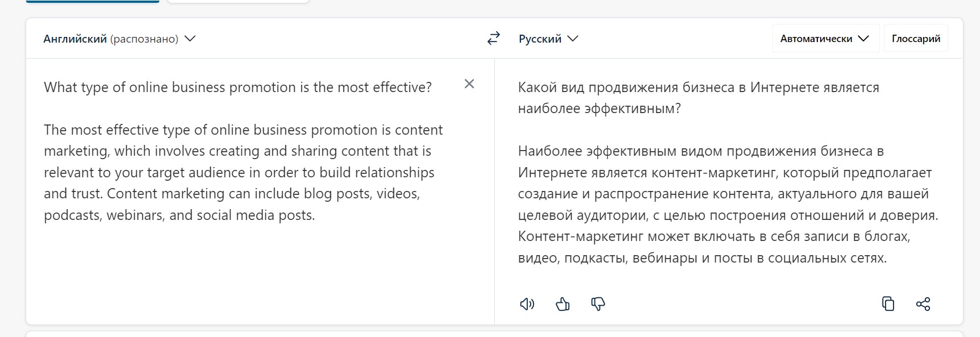The width and height of the screenshot is (980, 337).
Task: Click the swap languages arrows icon
Action: coord(493,38)
